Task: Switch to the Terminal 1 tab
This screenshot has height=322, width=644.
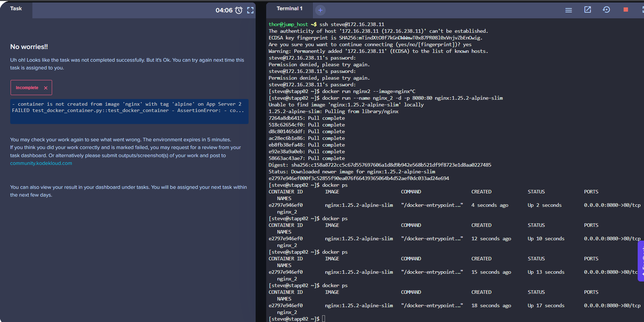Action: tap(289, 8)
